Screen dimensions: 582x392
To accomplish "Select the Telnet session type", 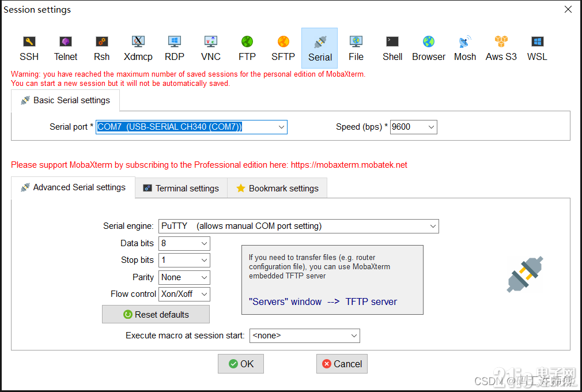I will (65, 48).
